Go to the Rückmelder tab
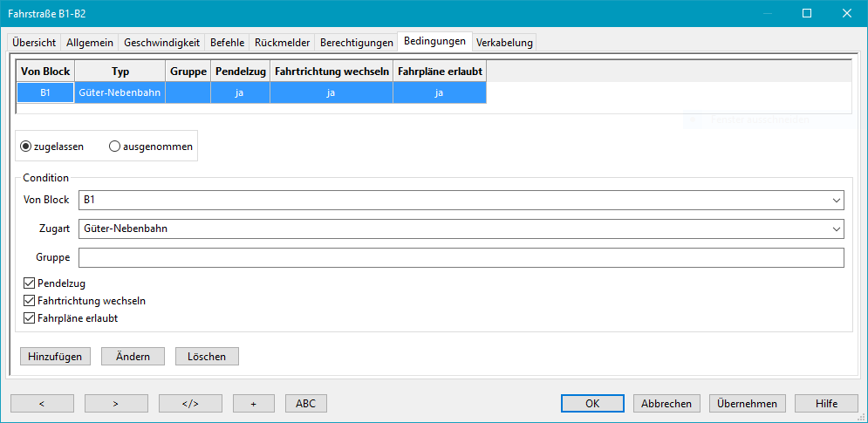The height and width of the screenshot is (423, 868). (x=283, y=43)
